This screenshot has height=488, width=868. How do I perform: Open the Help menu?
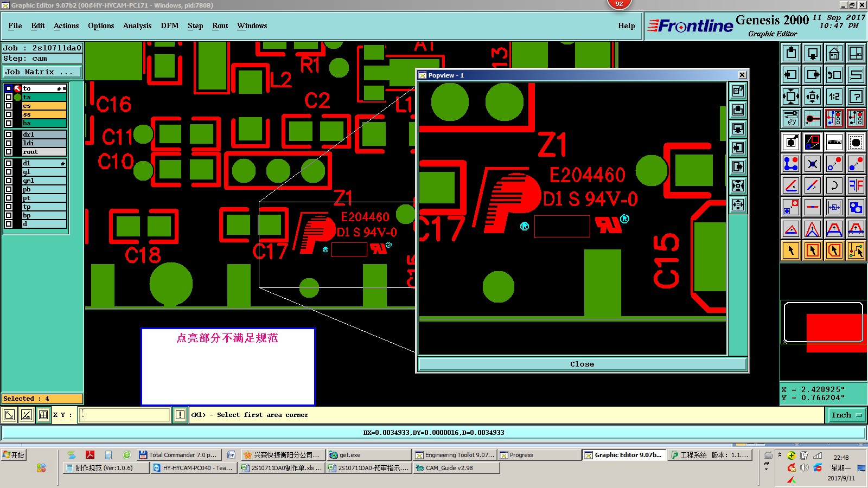(627, 25)
